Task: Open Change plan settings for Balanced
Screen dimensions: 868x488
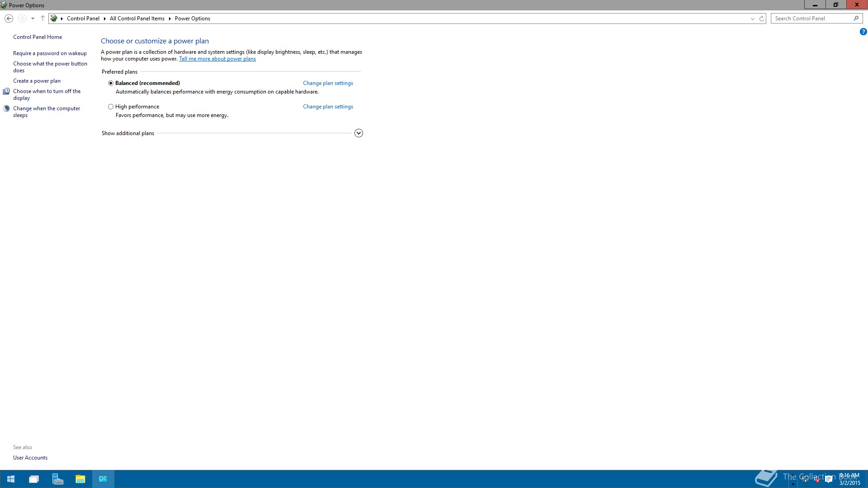Action: [328, 83]
